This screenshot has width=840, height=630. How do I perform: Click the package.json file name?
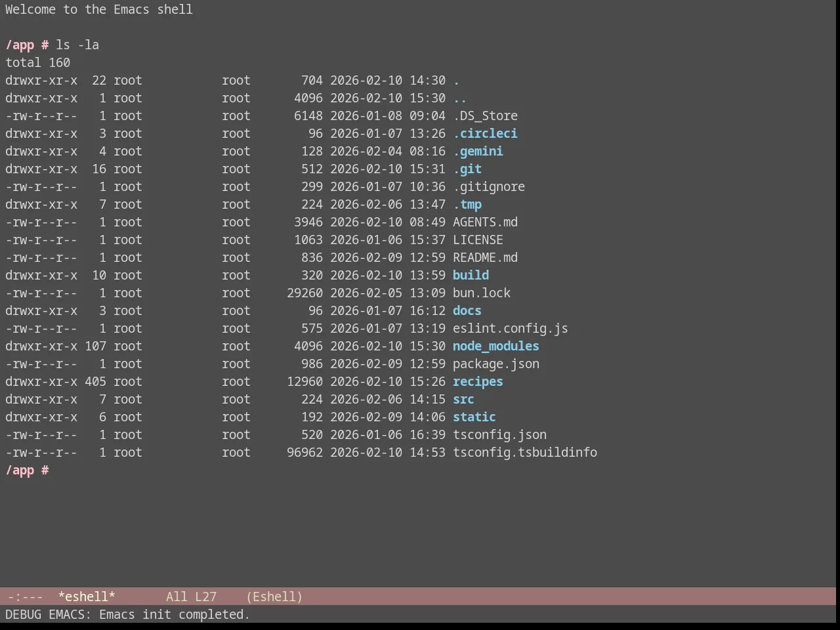[496, 364]
